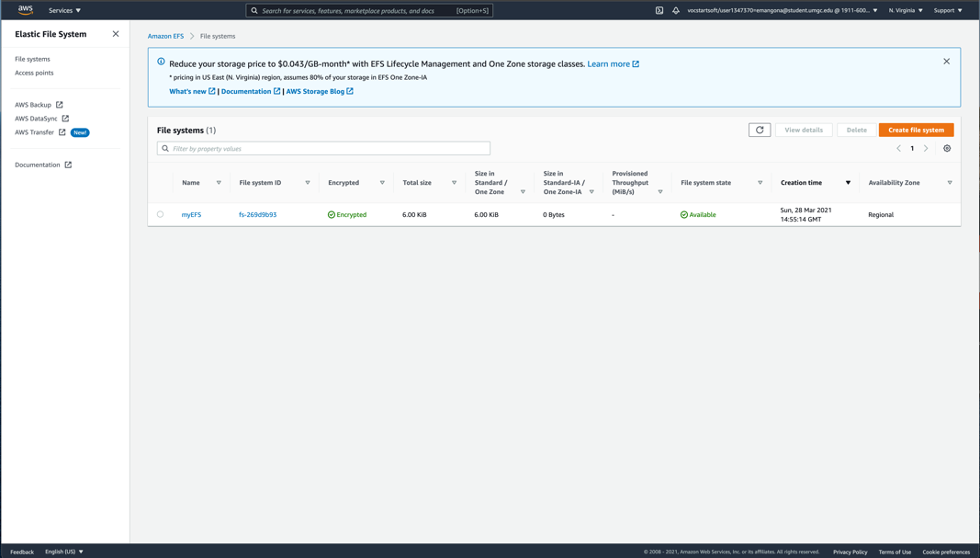This screenshot has height=558, width=980.
Task: Open table preferences gear icon
Action: coord(947,148)
